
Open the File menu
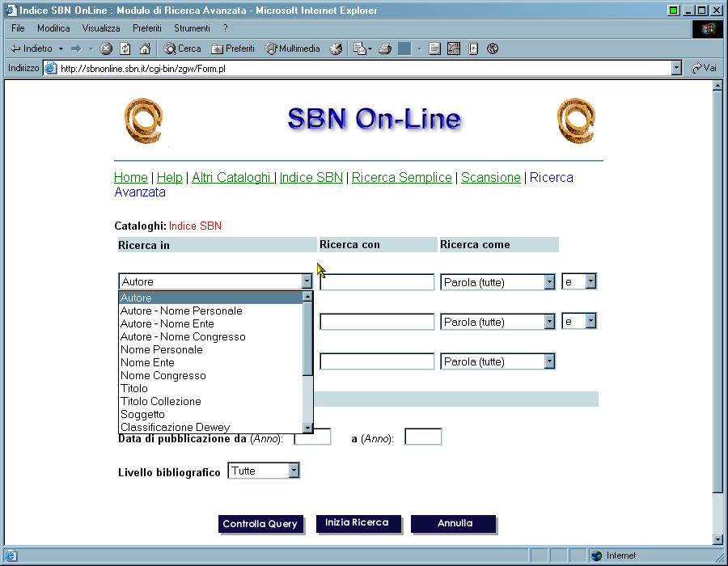(x=18, y=28)
